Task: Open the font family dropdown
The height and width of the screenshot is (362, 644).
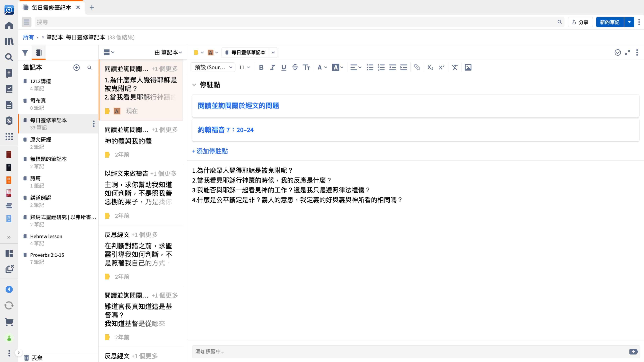Action: 213,67
